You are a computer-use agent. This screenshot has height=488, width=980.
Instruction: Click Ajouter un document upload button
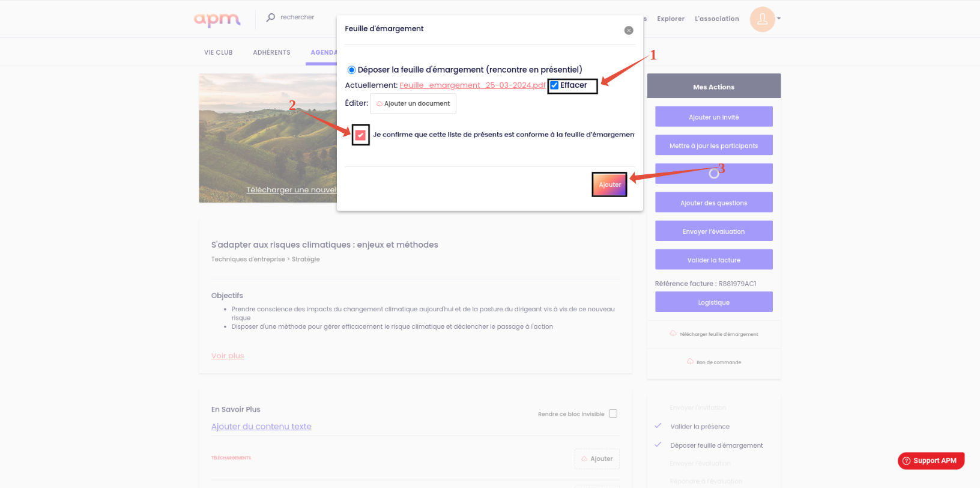click(413, 103)
